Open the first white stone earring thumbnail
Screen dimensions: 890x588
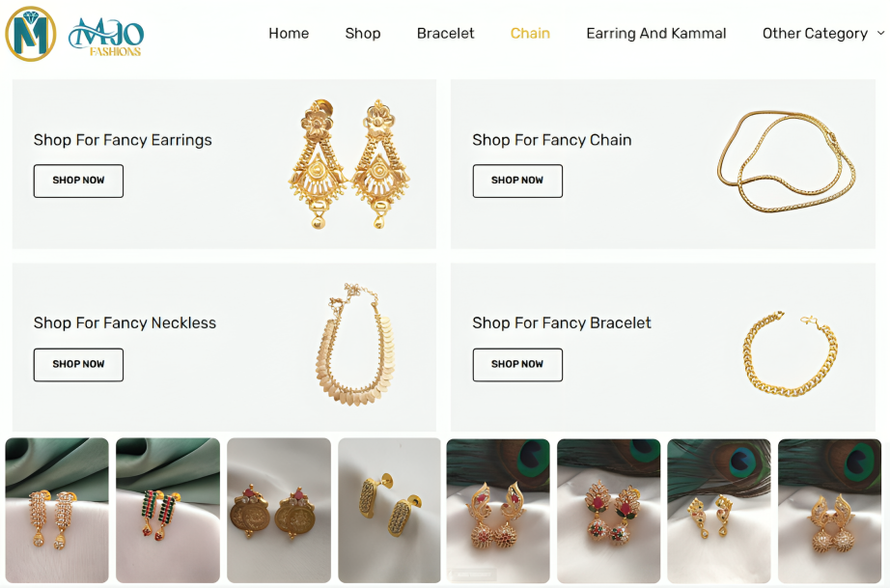pos(57,510)
